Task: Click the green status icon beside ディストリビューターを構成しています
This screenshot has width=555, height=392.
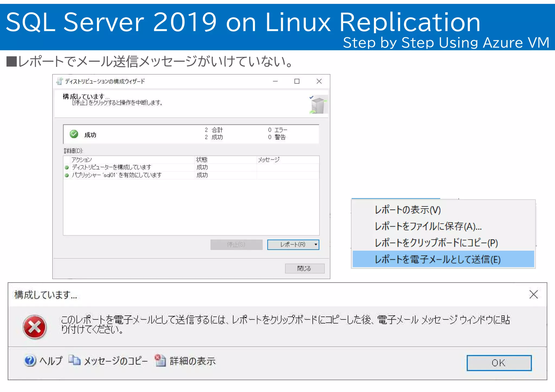Action: click(67, 167)
